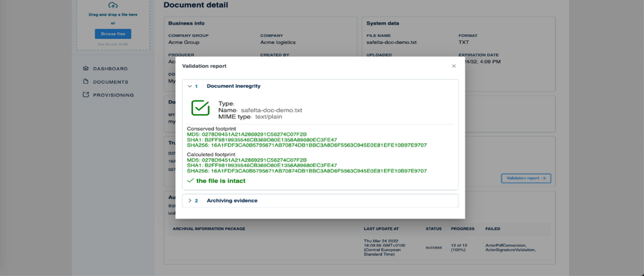
Task: Open the Dashboard menu label
Action: point(110,68)
